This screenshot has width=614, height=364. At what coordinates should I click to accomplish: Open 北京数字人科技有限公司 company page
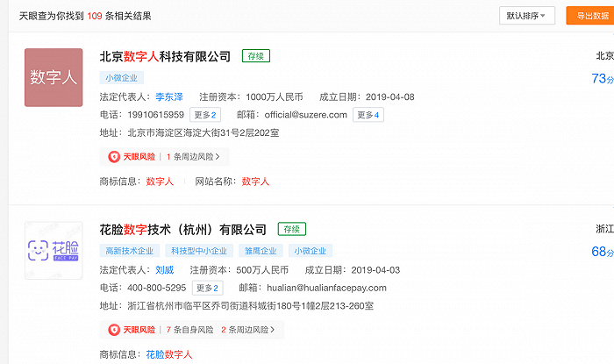(x=165, y=57)
